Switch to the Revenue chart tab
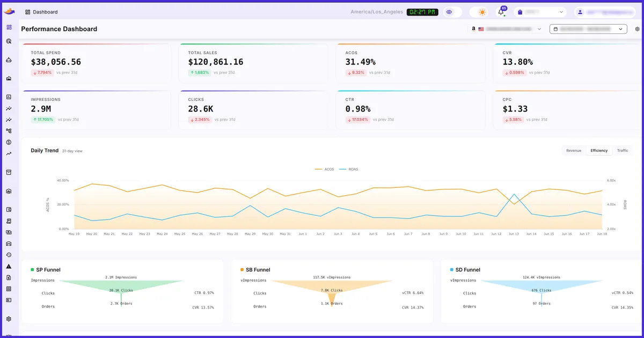 point(574,151)
